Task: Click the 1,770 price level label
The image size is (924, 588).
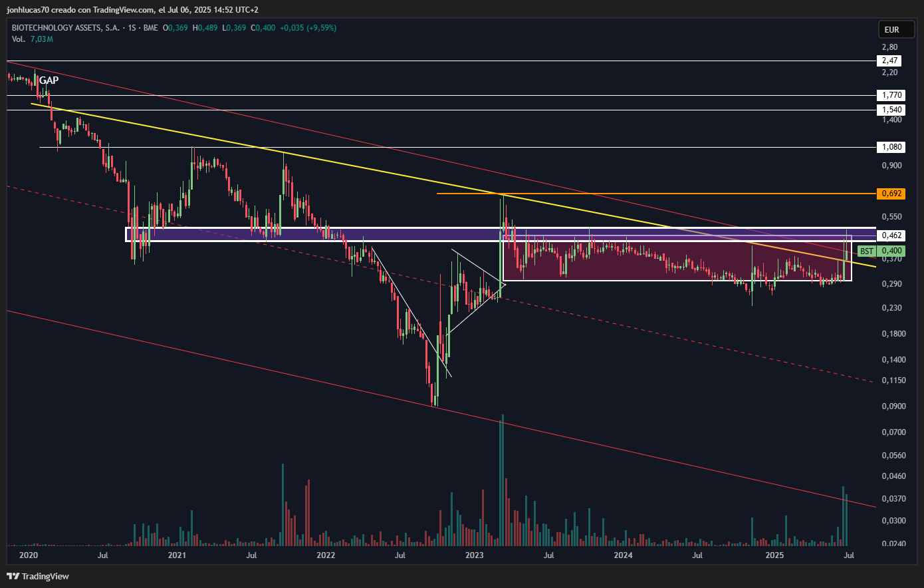Action: click(891, 95)
